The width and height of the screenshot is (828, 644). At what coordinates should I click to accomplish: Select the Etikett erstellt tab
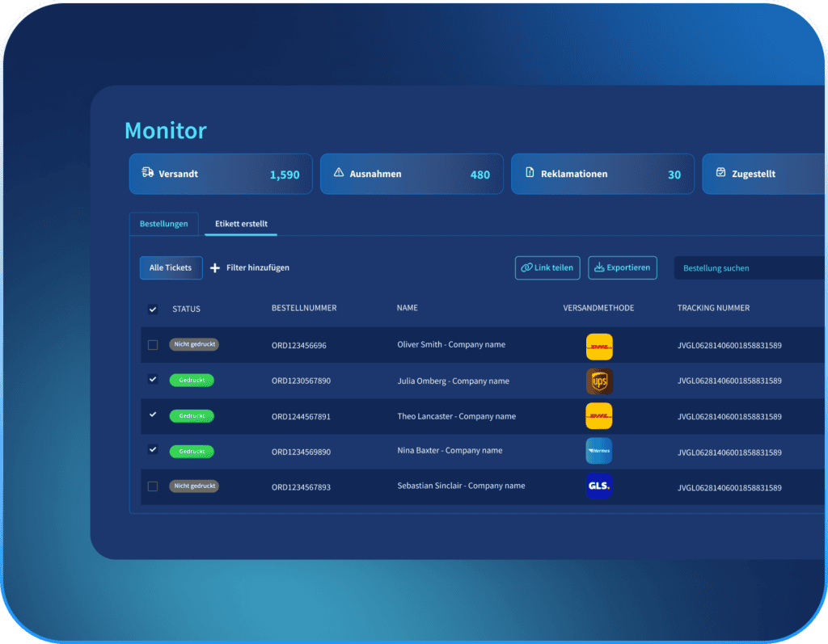(241, 224)
